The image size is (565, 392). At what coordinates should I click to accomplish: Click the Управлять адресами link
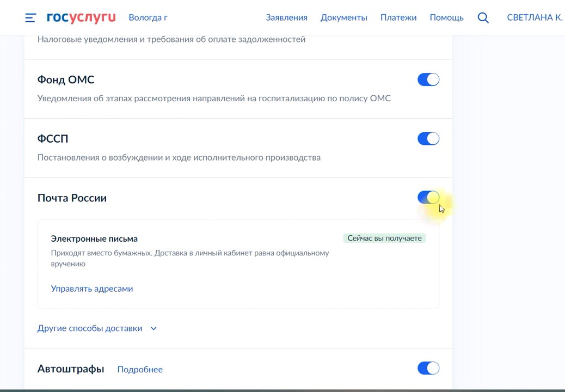[91, 289]
